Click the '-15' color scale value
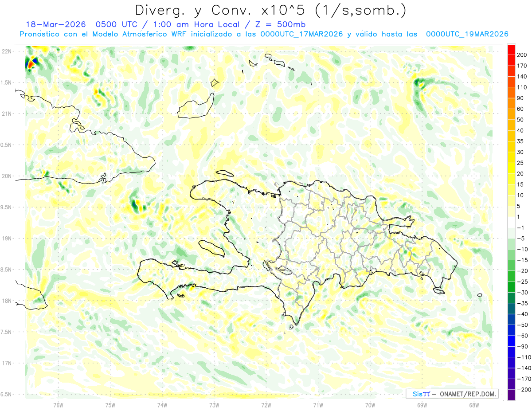The width and height of the screenshot is (532, 411). (522, 260)
